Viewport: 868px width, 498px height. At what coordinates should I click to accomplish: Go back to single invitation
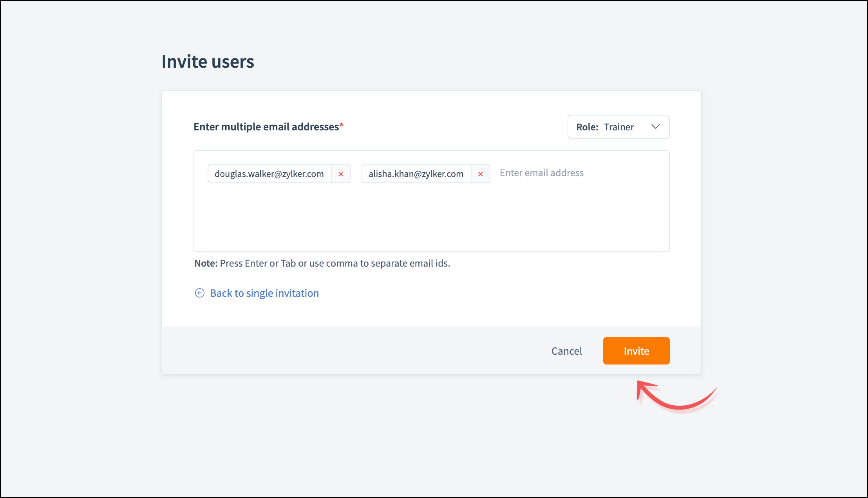tap(264, 293)
